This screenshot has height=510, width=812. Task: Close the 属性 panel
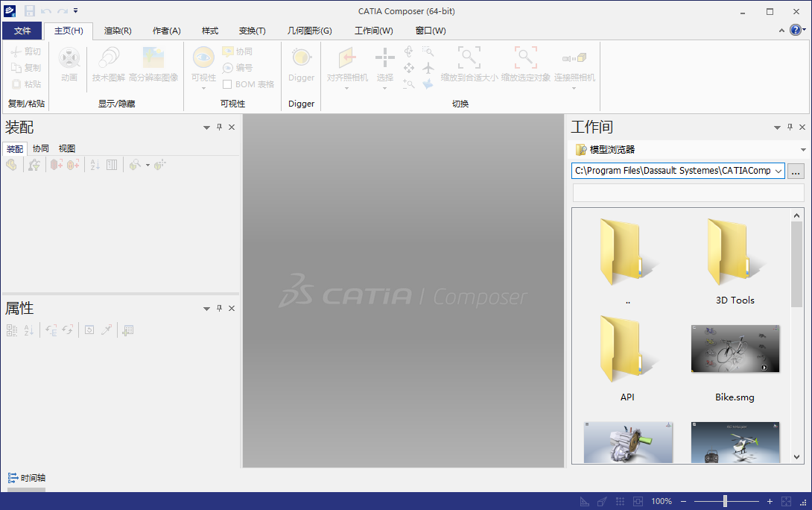232,309
